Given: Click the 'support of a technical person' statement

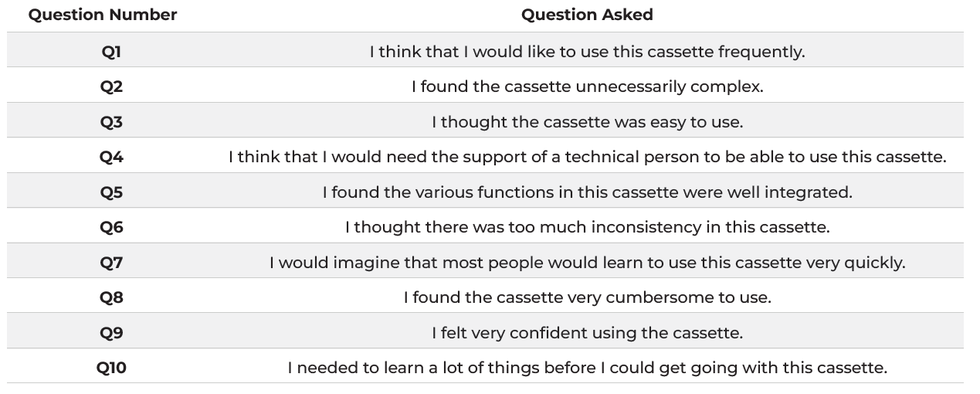Looking at the screenshot, I should pyautogui.click(x=587, y=157).
